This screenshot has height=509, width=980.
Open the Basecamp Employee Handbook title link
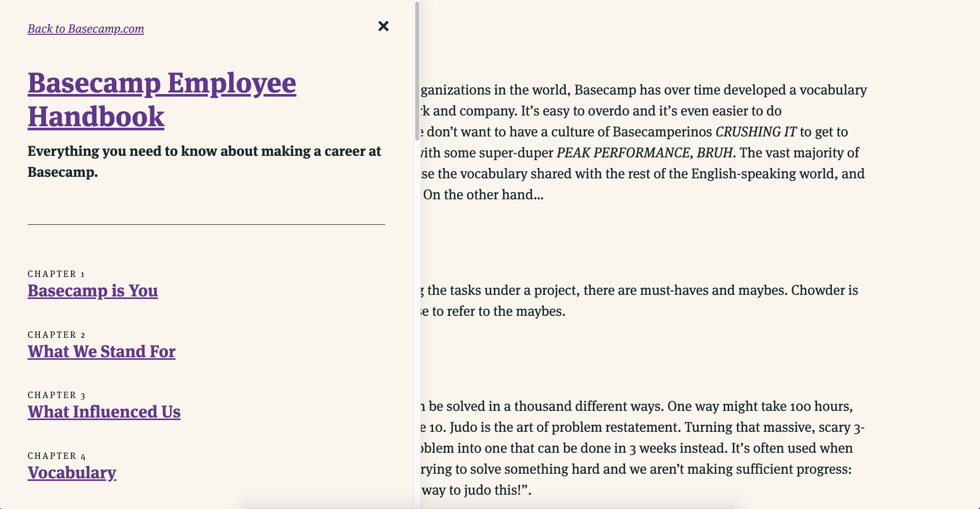[162, 100]
